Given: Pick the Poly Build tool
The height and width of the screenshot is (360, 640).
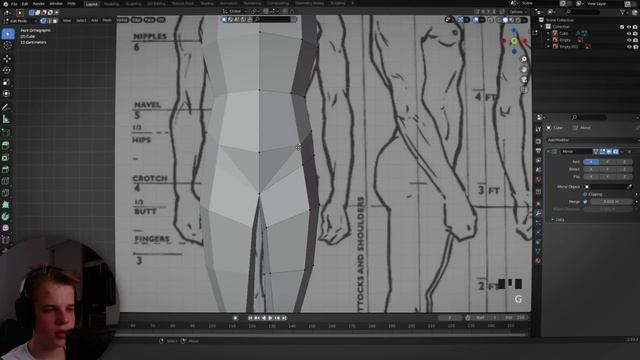Looking at the screenshot, I should coord(6,204).
